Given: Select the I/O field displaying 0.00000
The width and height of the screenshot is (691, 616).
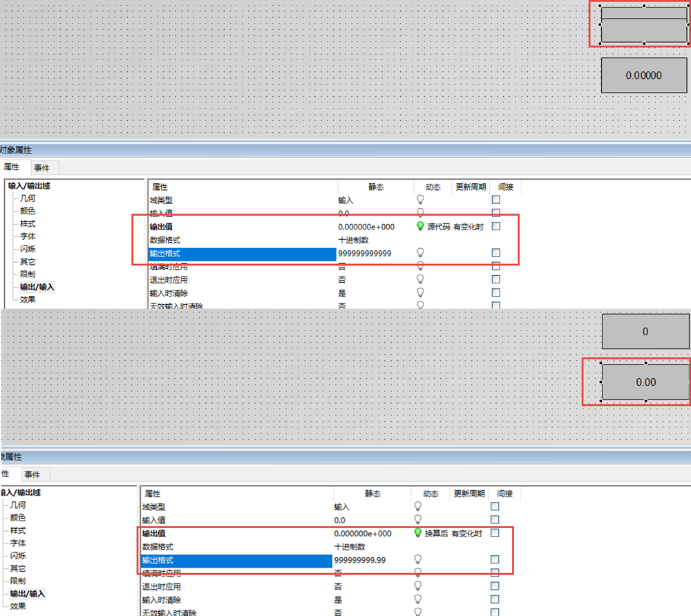Looking at the screenshot, I should tap(644, 75).
